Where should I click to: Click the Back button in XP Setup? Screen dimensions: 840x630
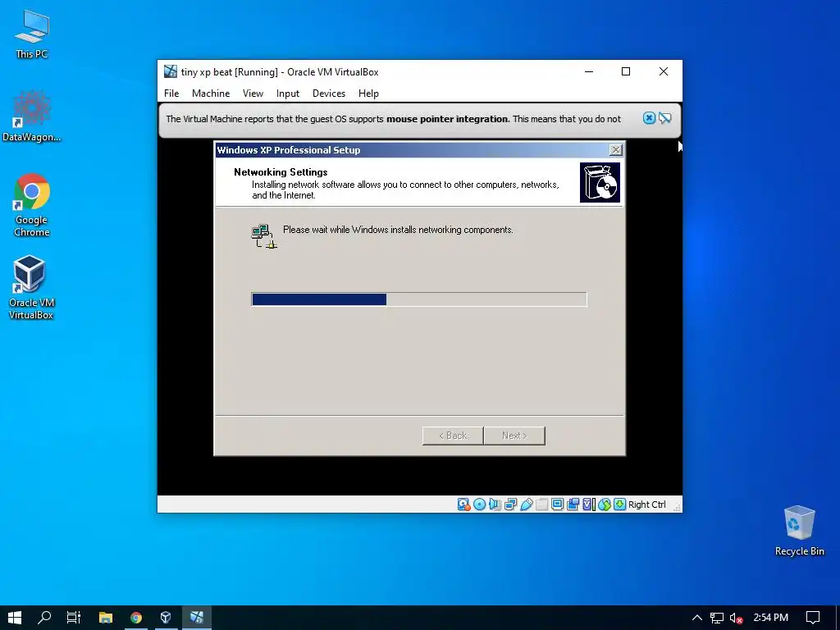(453, 436)
